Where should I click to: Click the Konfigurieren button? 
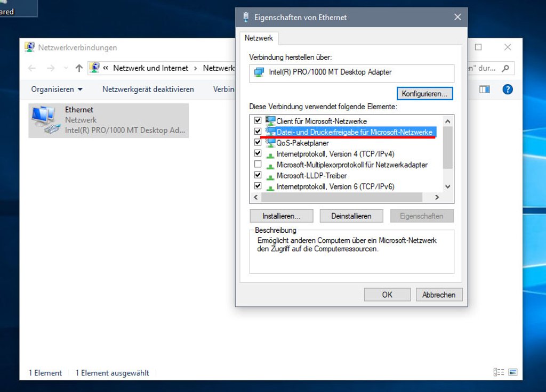coord(424,94)
